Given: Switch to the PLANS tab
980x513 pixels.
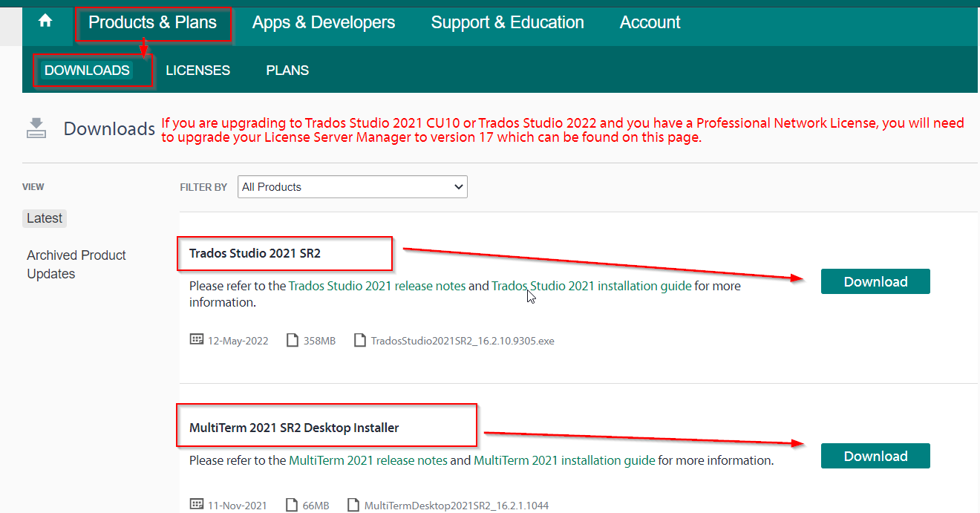Looking at the screenshot, I should tap(287, 71).
